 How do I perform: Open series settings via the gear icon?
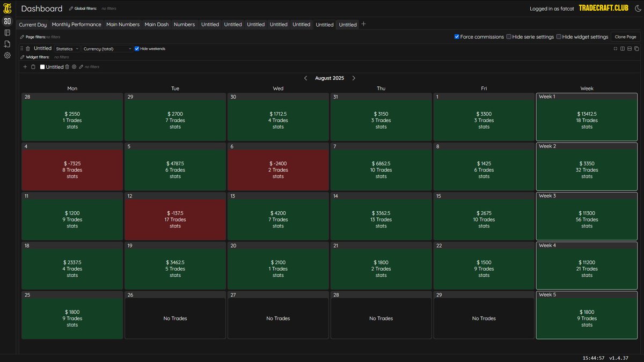[74, 67]
